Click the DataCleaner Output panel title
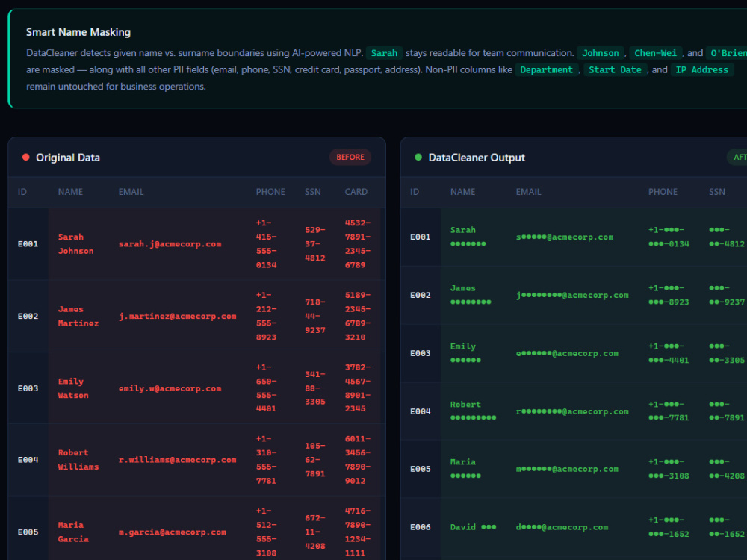This screenshot has height=560, width=747. click(477, 158)
